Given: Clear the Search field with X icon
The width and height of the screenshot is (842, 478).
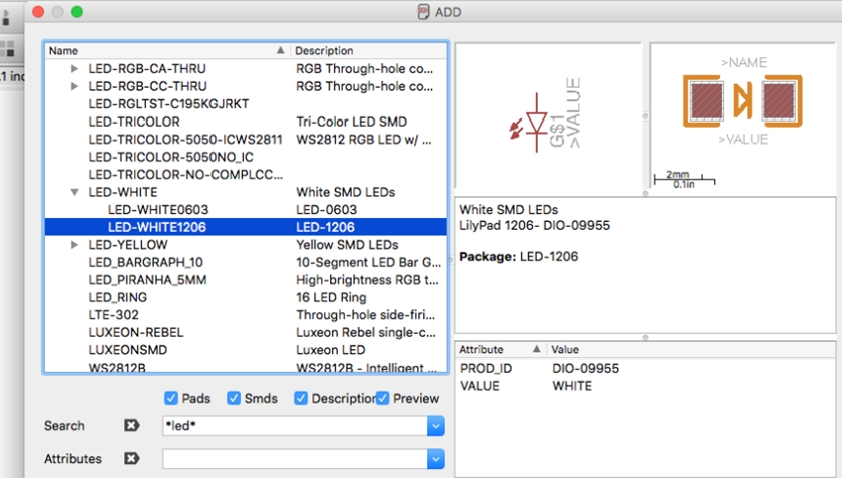Looking at the screenshot, I should [x=132, y=425].
